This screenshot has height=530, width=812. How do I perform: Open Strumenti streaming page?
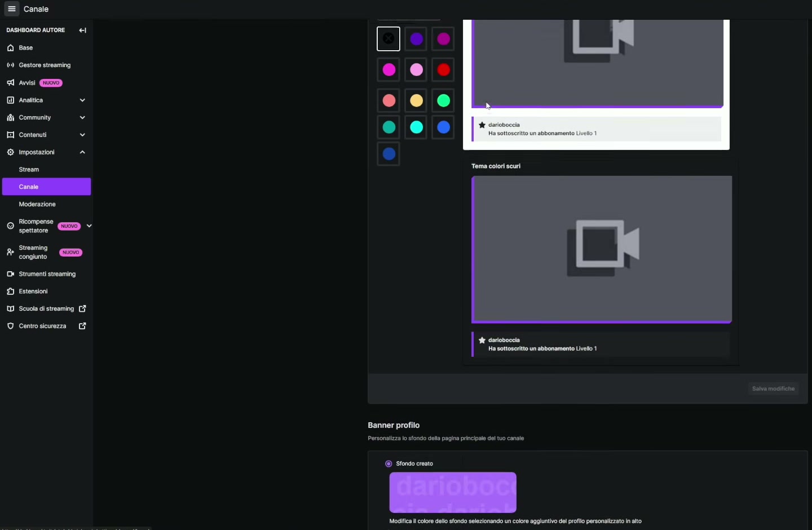click(x=47, y=274)
